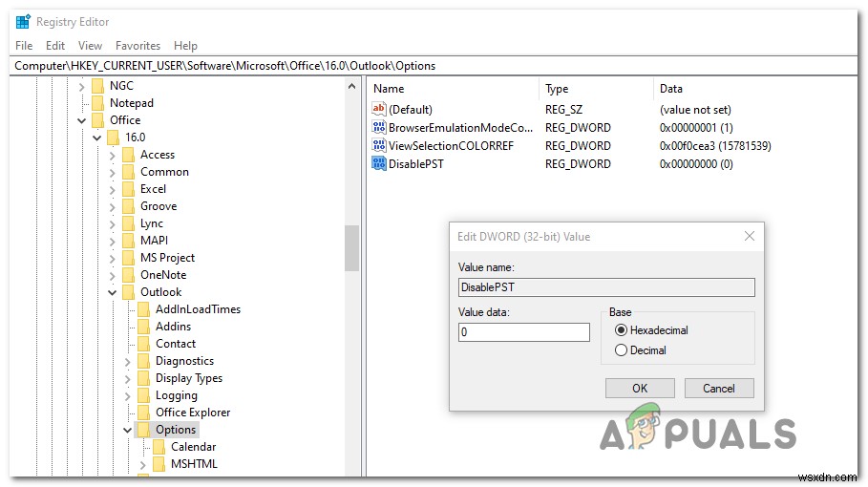Click the Registry Editor app icon

point(23,22)
